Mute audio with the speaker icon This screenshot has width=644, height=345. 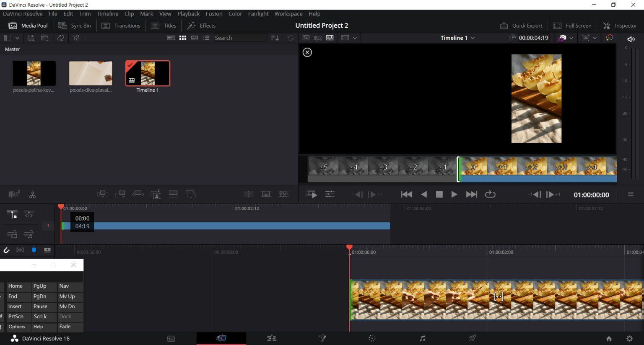click(x=631, y=39)
